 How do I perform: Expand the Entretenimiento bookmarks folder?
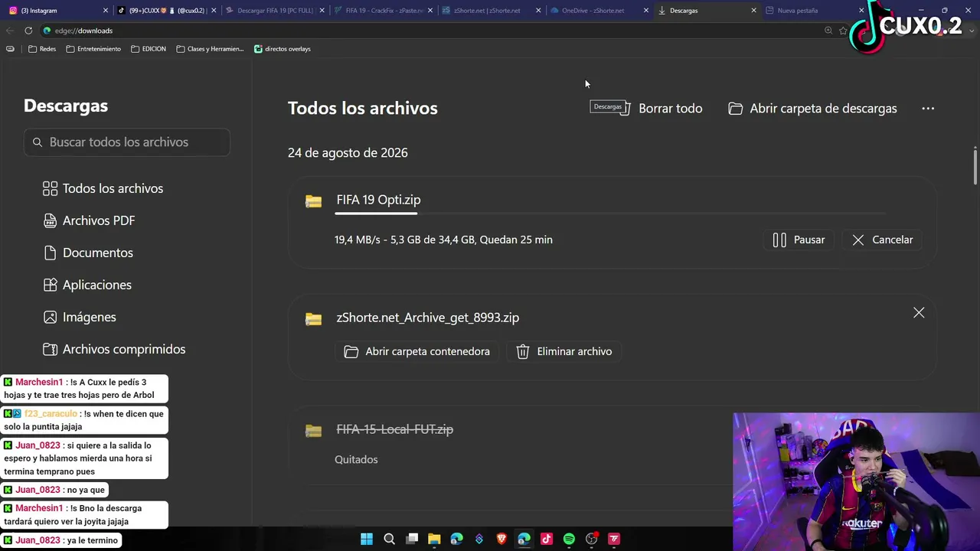point(93,49)
